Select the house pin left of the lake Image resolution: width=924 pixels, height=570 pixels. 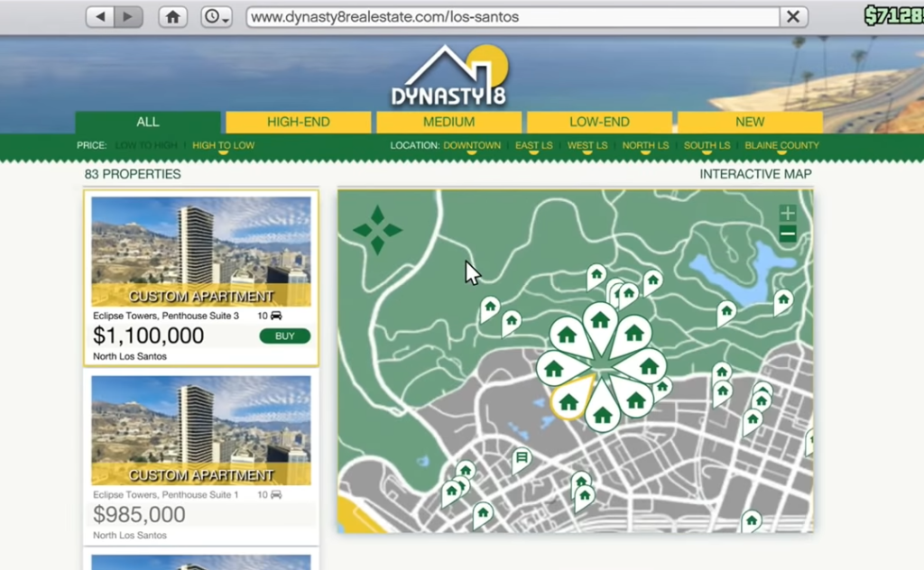726,312
